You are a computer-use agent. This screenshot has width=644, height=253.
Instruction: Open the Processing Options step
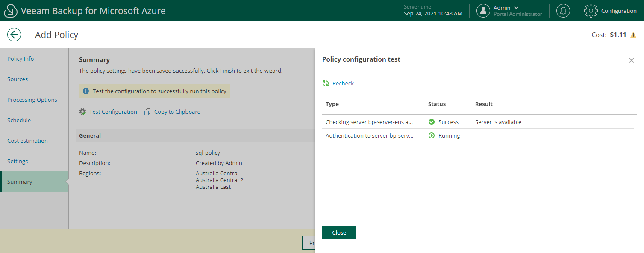point(32,100)
